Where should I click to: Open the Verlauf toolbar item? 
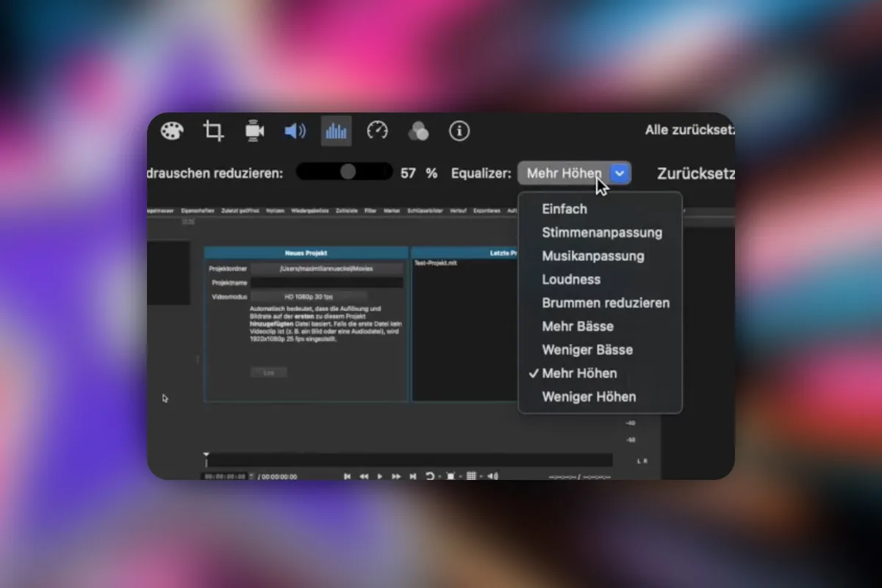460,211
